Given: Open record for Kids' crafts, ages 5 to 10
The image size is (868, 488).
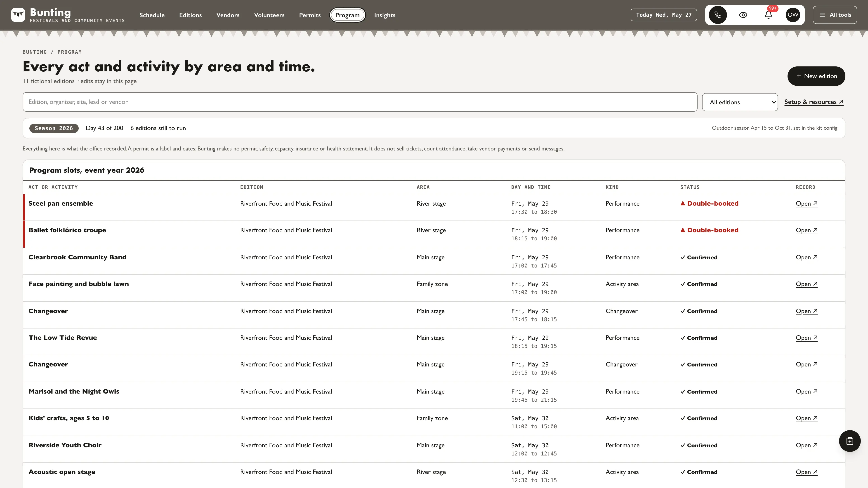Looking at the screenshot, I should pyautogui.click(x=806, y=418).
